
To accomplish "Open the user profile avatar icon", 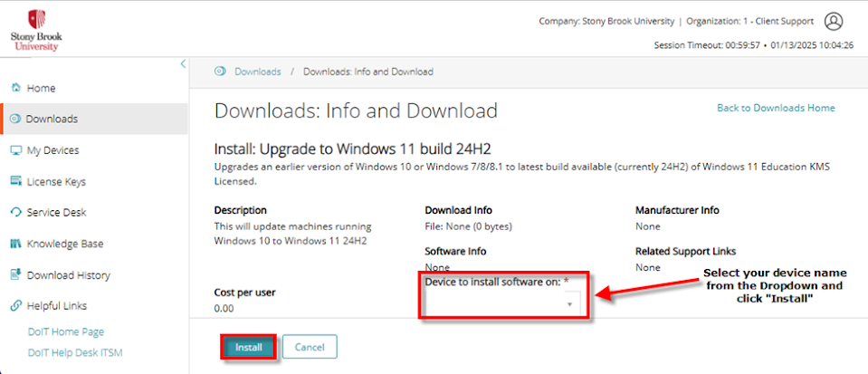I will [x=833, y=22].
